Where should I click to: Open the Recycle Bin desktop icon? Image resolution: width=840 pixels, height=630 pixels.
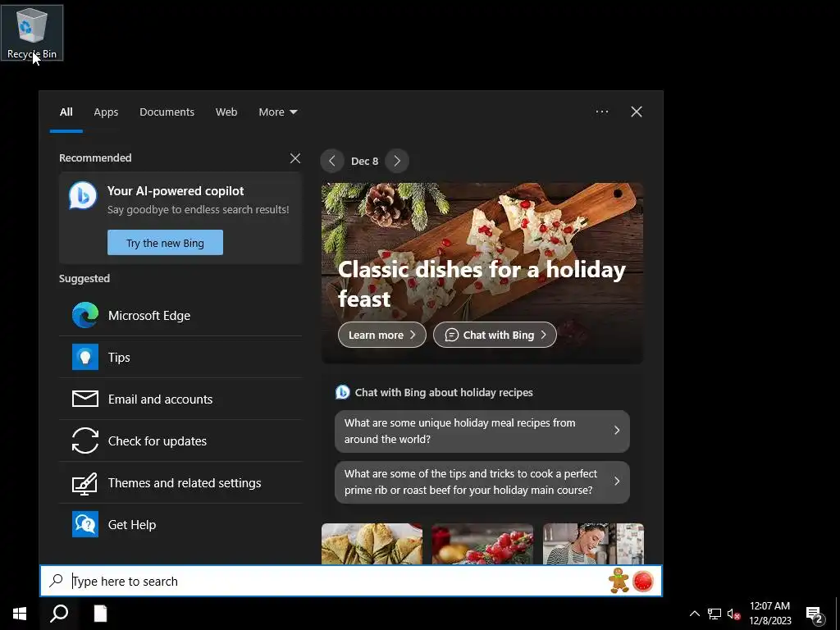32,33
